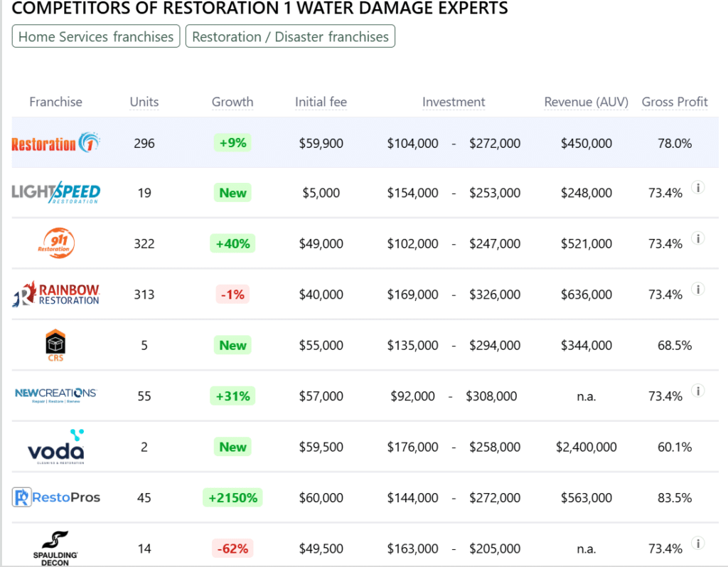
Task: Open the Rainbow Restoration logo
Action: 55,294
